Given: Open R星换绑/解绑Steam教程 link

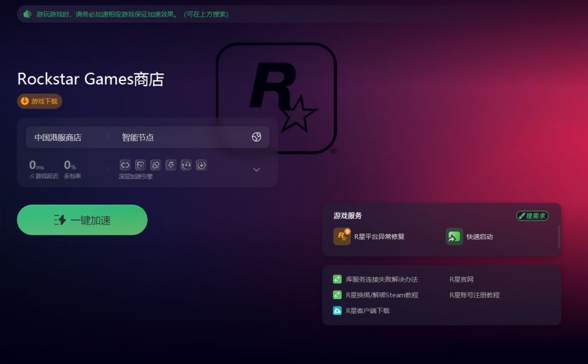Looking at the screenshot, I should (382, 295).
